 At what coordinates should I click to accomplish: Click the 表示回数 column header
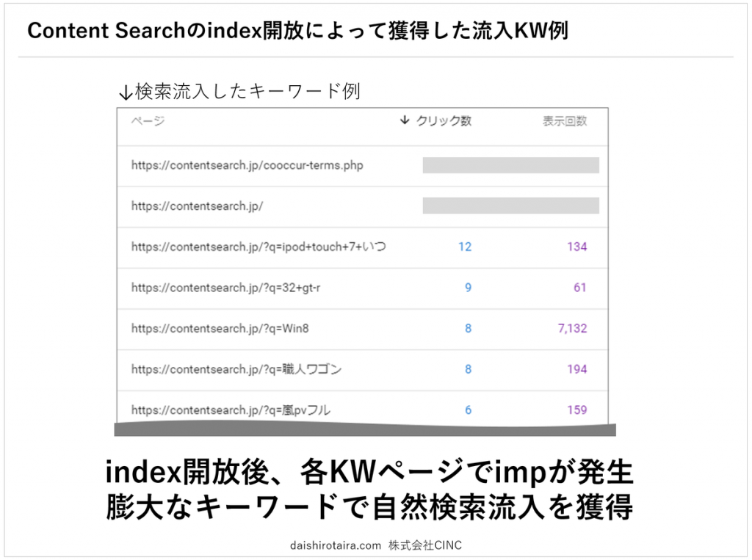[565, 121]
